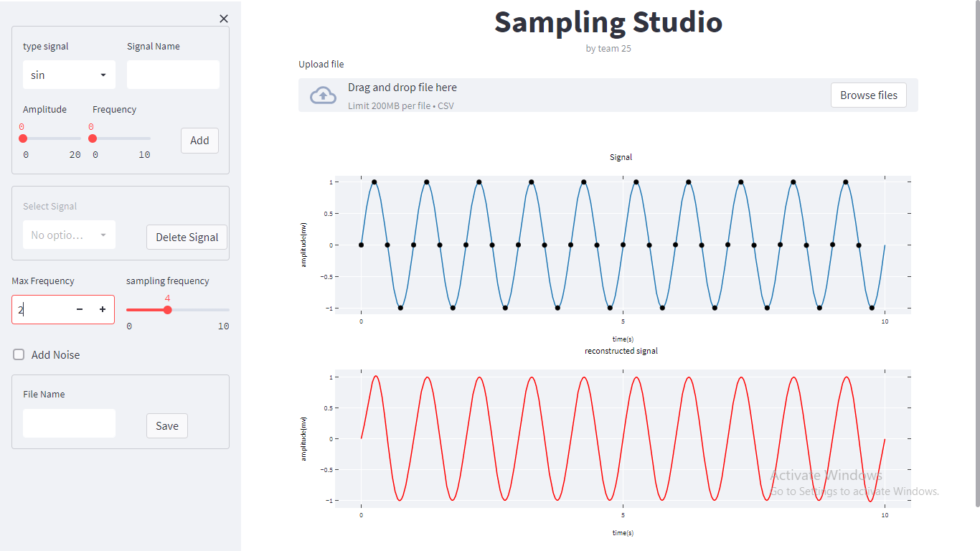Click Browse files to upload a CSV
The width and height of the screenshot is (980, 551).
868,94
